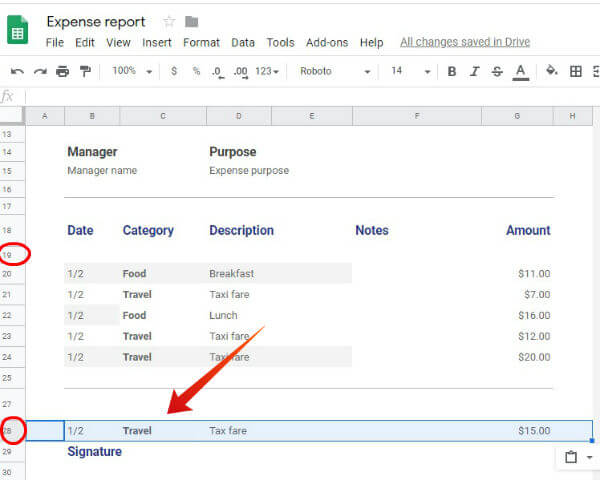Select the $12.00 amount cell

pos(534,336)
